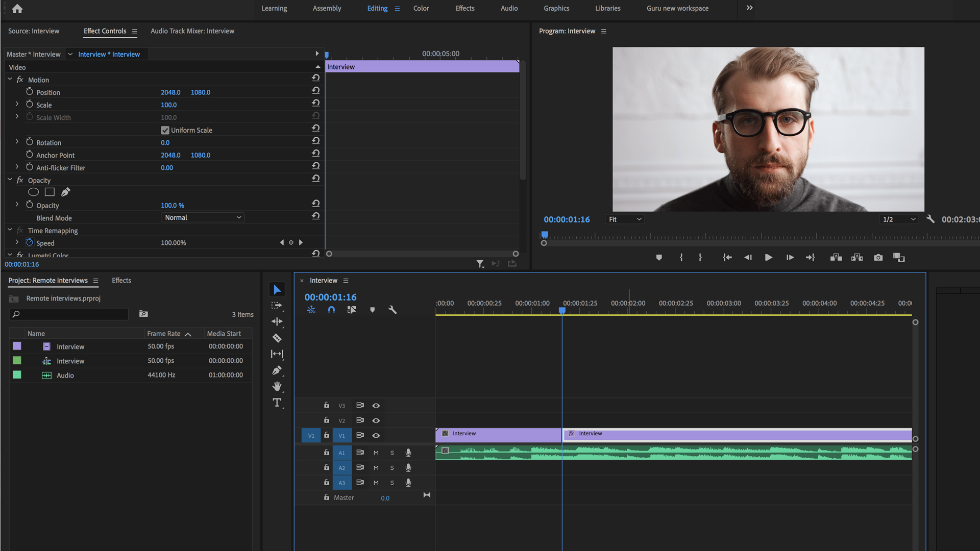This screenshot has width=980, height=551.
Task: Click the Lift button in the Program monitor
Action: tap(836, 258)
